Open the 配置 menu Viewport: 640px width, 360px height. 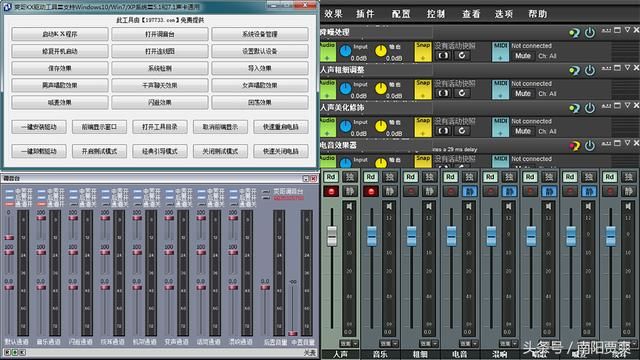[x=401, y=14]
